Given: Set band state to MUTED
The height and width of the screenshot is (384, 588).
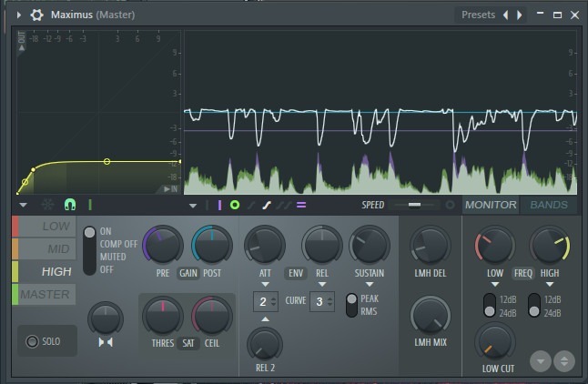Looking at the screenshot, I should pyautogui.click(x=113, y=257).
